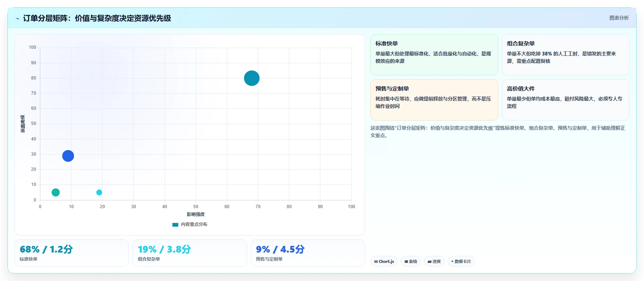Click the small icon beside the title 订单分层矩阵
The width and height of the screenshot is (644, 281).
click(17, 18)
